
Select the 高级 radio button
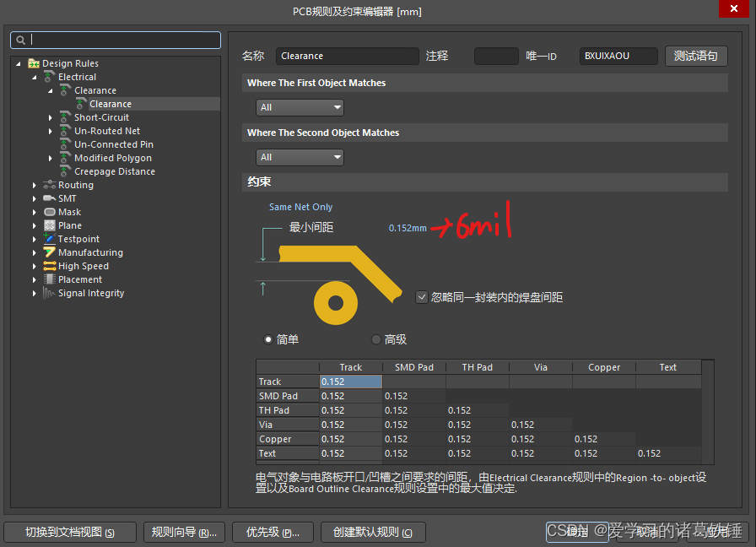[x=376, y=339]
